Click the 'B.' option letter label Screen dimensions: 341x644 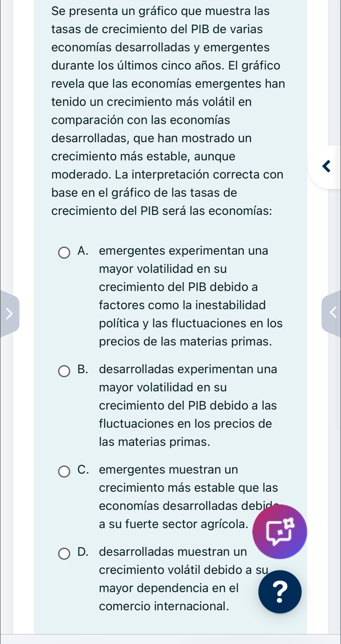[83, 369]
